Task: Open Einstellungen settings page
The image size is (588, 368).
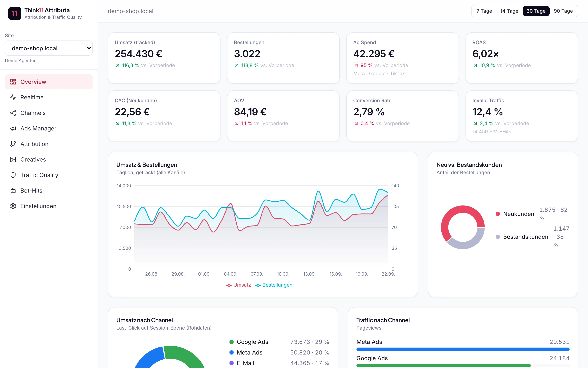Action: (49, 206)
